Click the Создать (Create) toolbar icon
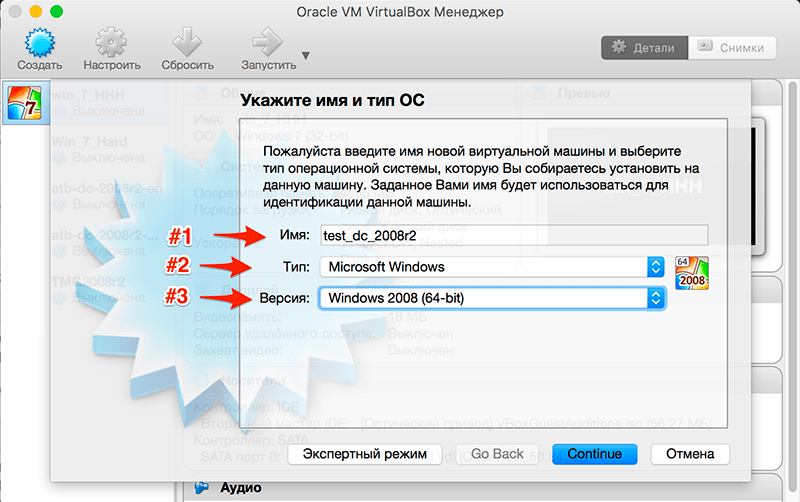This screenshot has height=502, width=800. (39, 42)
